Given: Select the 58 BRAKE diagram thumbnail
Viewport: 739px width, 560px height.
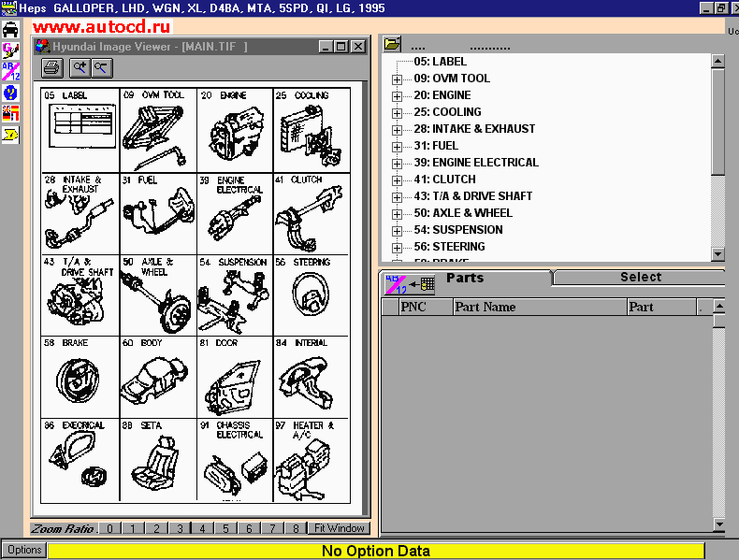Looking at the screenshot, I should [x=80, y=377].
